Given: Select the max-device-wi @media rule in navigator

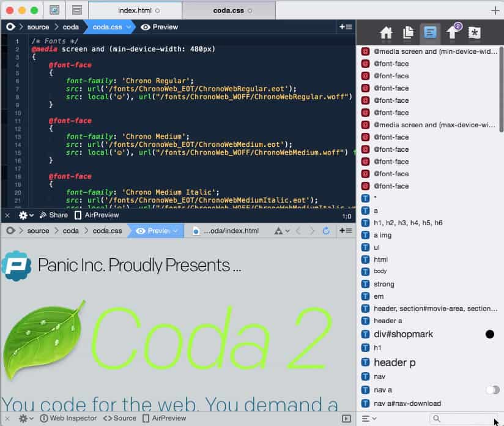Looking at the screenshot, I should (x=429, y=125).
